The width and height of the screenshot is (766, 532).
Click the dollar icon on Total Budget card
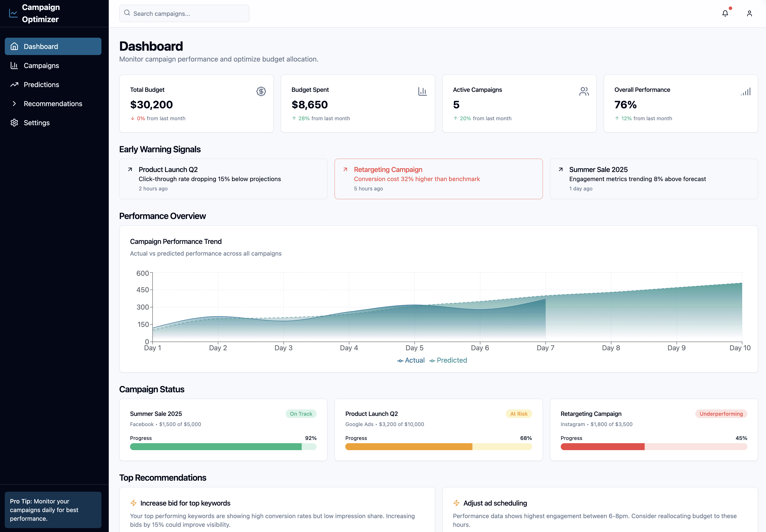coord(261,91)
